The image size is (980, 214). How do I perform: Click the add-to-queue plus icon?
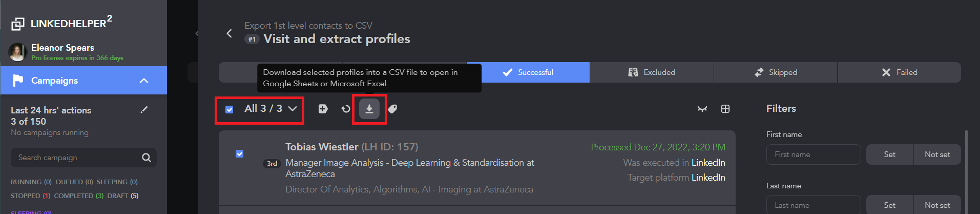323,109
